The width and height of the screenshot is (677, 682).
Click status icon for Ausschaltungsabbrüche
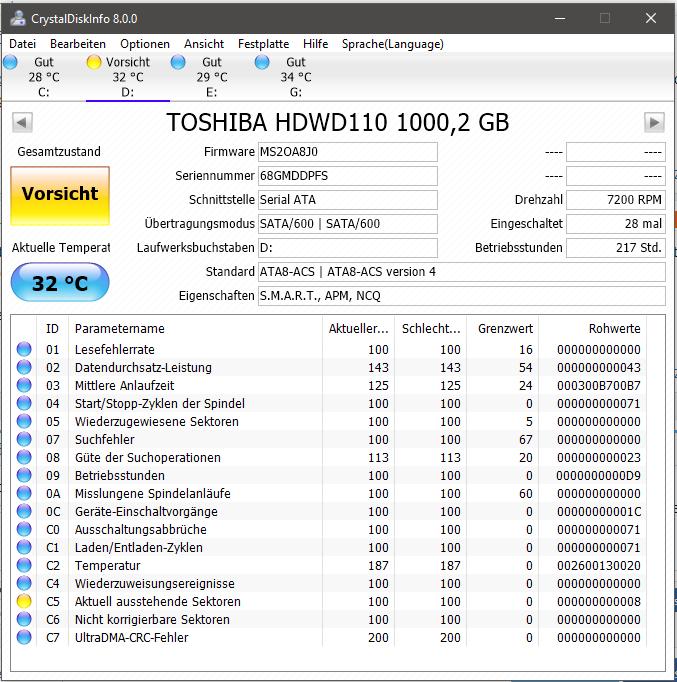(24, 529)
